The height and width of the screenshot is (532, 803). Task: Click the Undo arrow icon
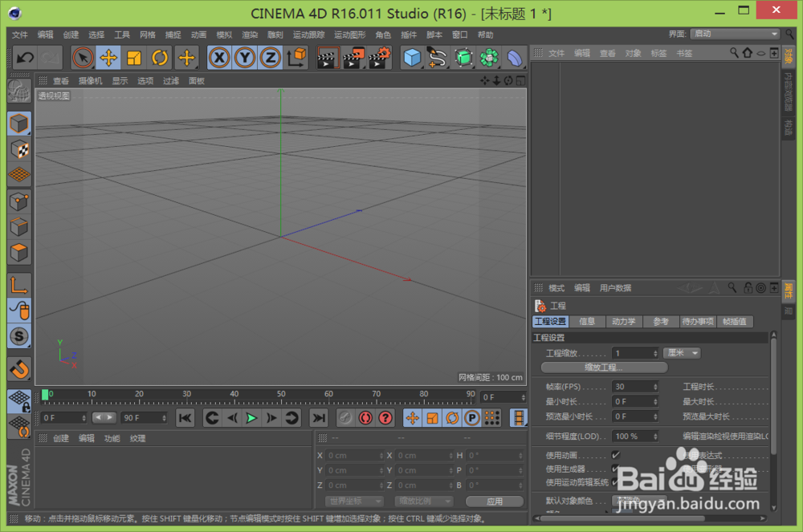[x=25, y=58]
